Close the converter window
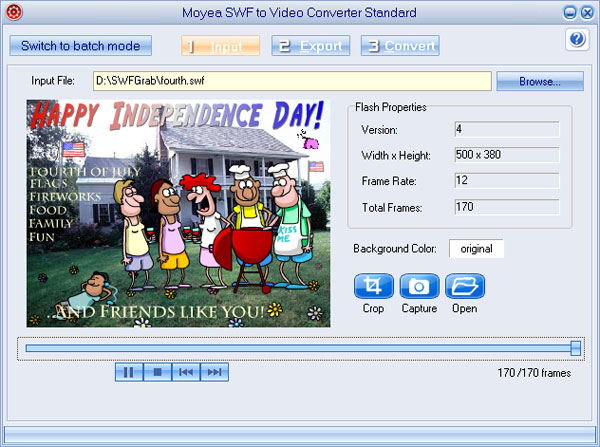 coord(587,13)
